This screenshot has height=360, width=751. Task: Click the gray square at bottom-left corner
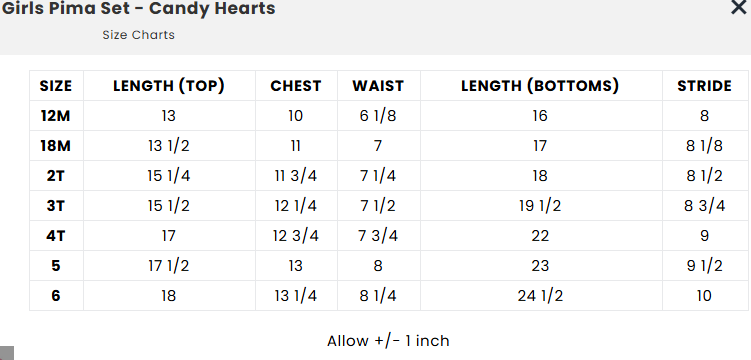[x=7, y=353]
